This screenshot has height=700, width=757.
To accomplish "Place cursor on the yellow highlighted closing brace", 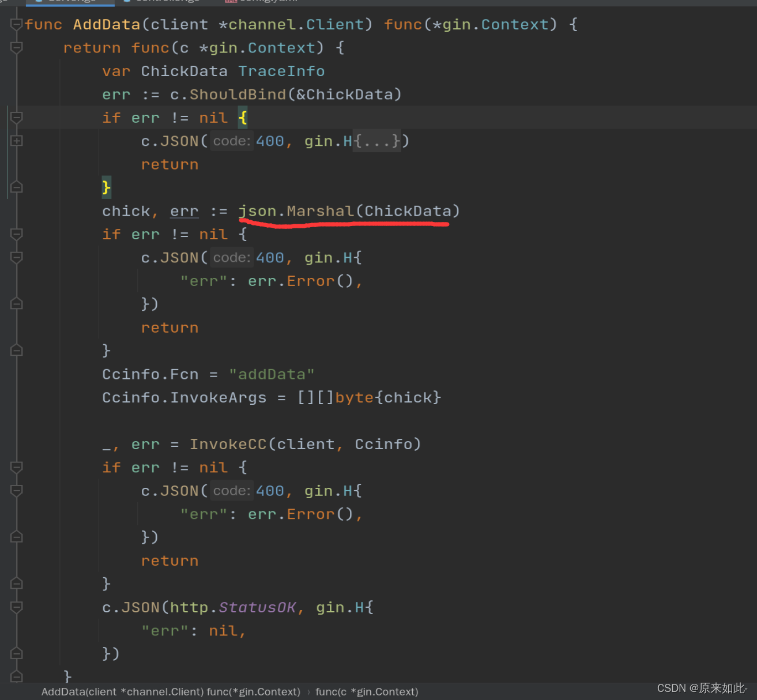I will (107, 187).
